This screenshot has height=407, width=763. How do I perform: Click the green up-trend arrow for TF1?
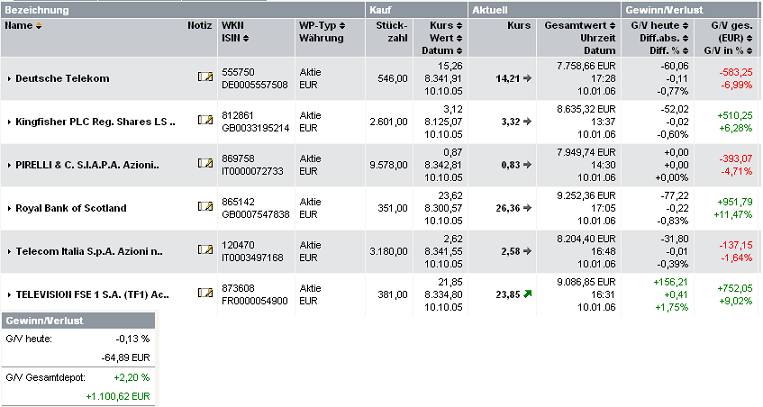tap(526, 295)
